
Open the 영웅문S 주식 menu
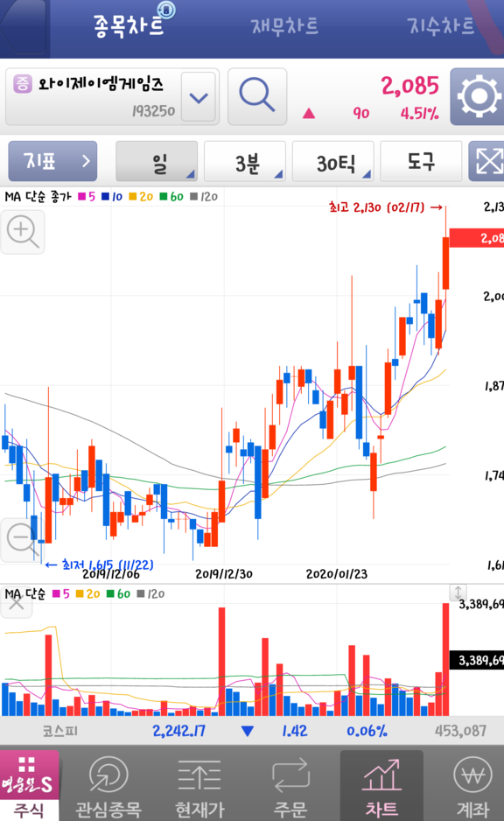click(x=29, y=785)
